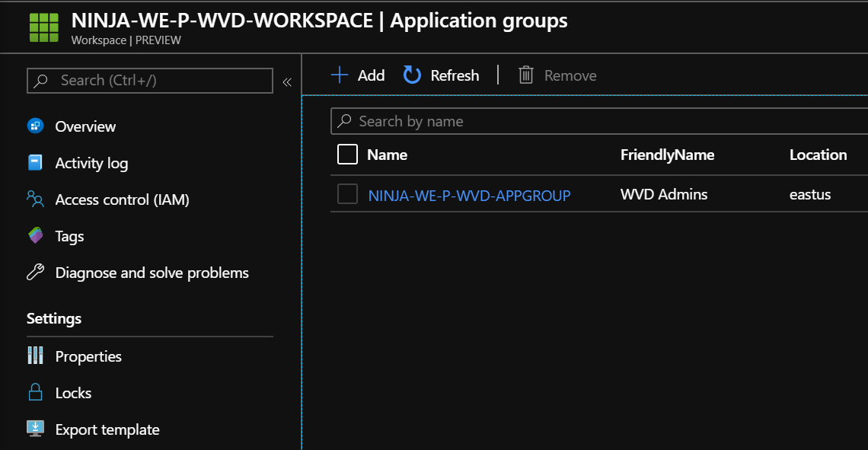Image resolution: width=868 pixels, height=450 pixels.
Task: Click Add to add application group
Action: click(358, 75)
